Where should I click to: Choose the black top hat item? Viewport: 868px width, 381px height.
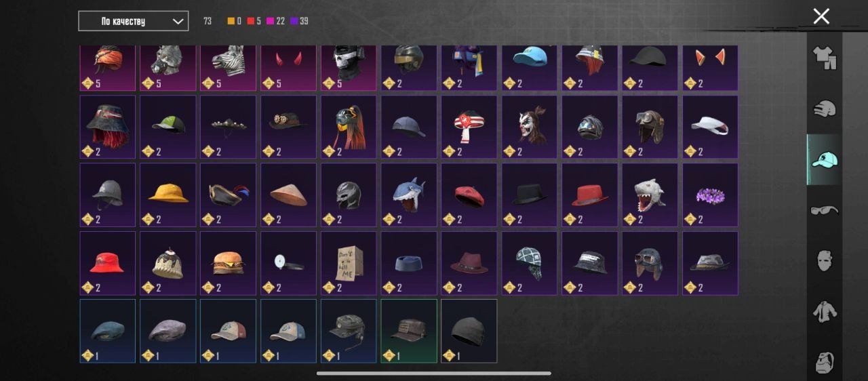529,195
